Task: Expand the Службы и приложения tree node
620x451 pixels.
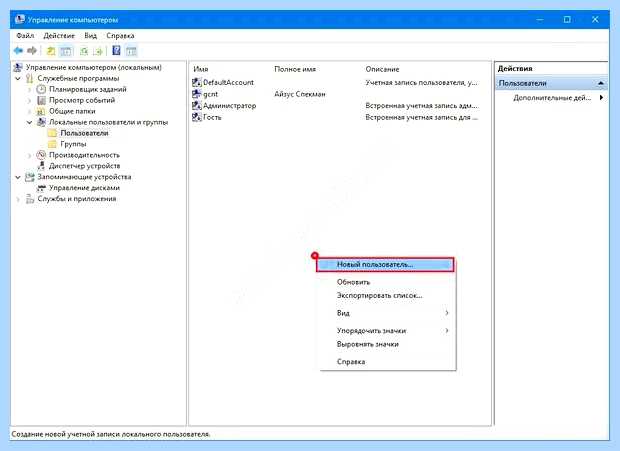Action: pyautogui.click(x=18, y=199)
